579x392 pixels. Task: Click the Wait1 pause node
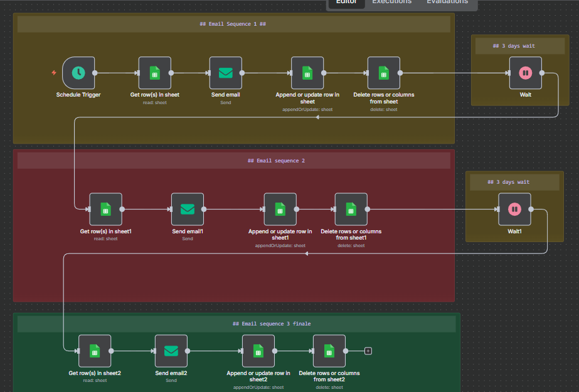pyautogui.click(x=514, y=209)
